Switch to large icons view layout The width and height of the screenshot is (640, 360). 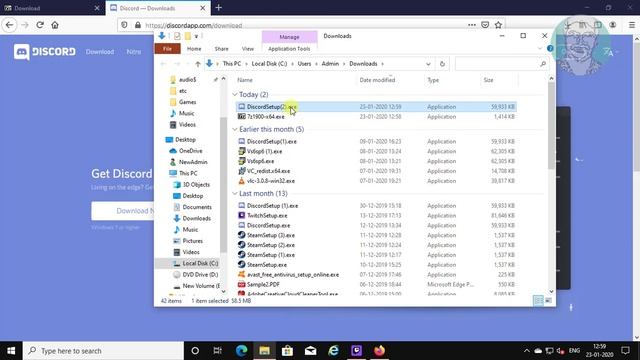[x=548, y=301]
